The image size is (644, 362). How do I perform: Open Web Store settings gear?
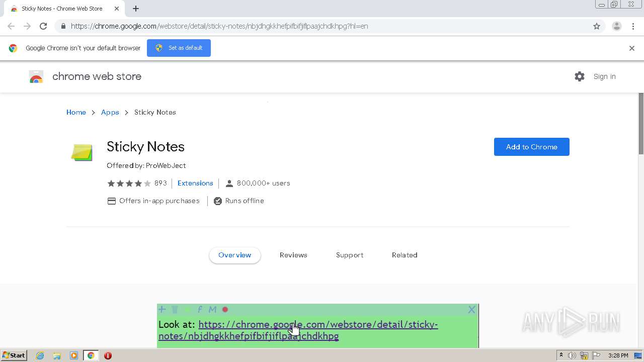(x=580, y=76)
